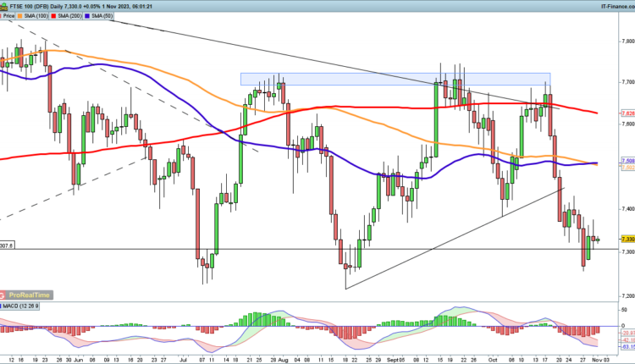Click the Oct label on date axis
The height and width of the screenshot is (364, 635).
(x=492, y=358)
